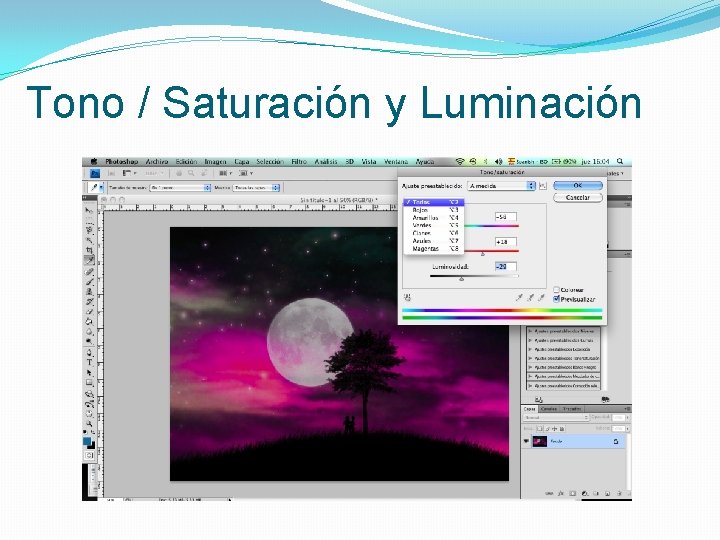Click the foreground color swatch in toolbox

pyautogui.click(x=87, y=441)
